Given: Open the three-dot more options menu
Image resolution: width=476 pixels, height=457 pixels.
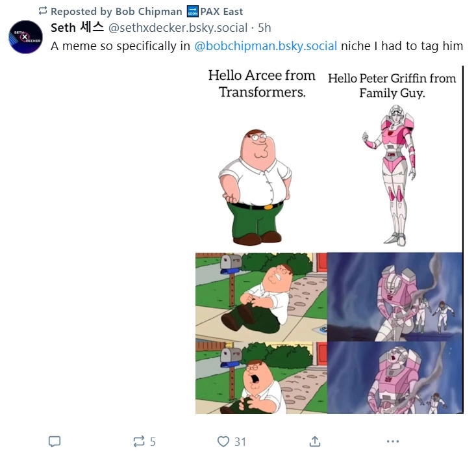Looking at the screenshot, I should [393, 441].
